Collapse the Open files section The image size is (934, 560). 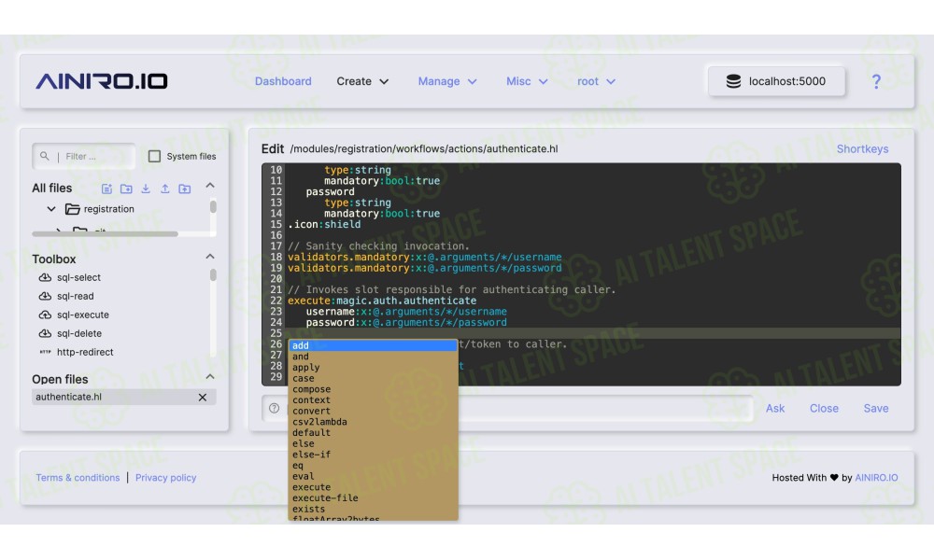click(x=210, y=377)
